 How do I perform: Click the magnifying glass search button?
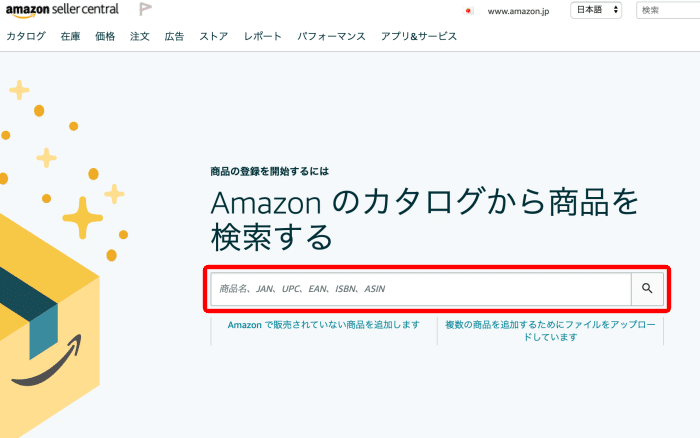tap(647, 289)
